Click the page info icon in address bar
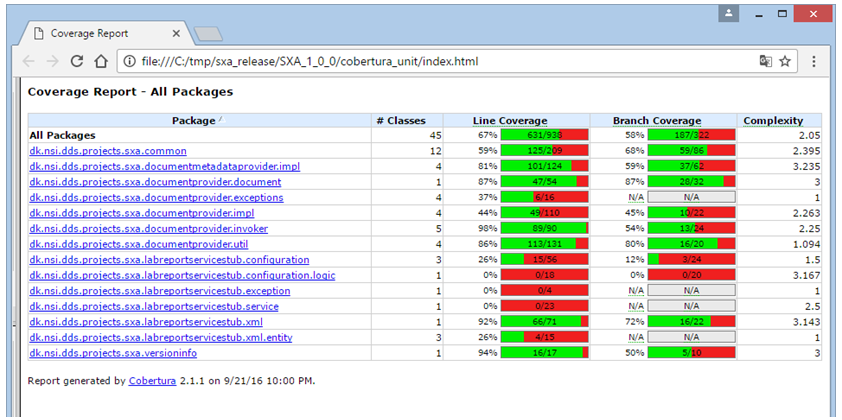 (x=129, y=61)
